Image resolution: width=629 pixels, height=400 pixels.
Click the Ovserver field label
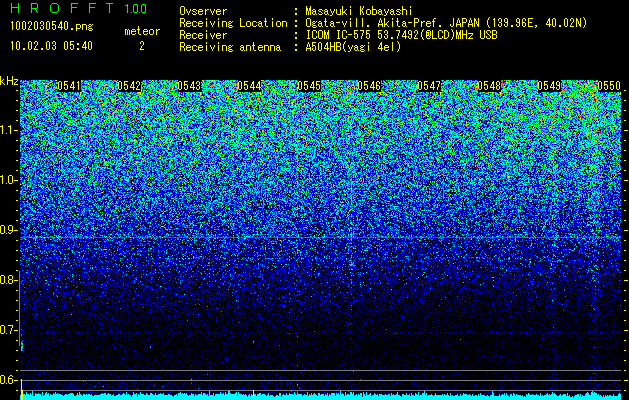tap(203, 11)
